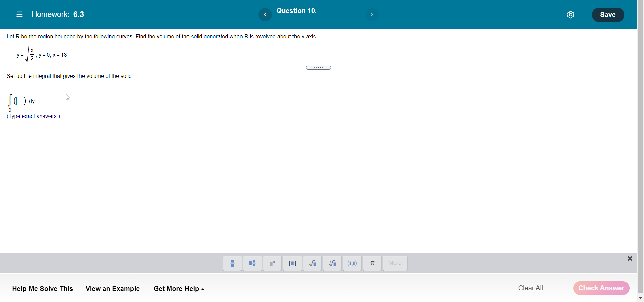Screen dimensions: 644x302
Task: Click the Homework: 6.3 heading
Action: pyautogui.click(x=58, y=14)
